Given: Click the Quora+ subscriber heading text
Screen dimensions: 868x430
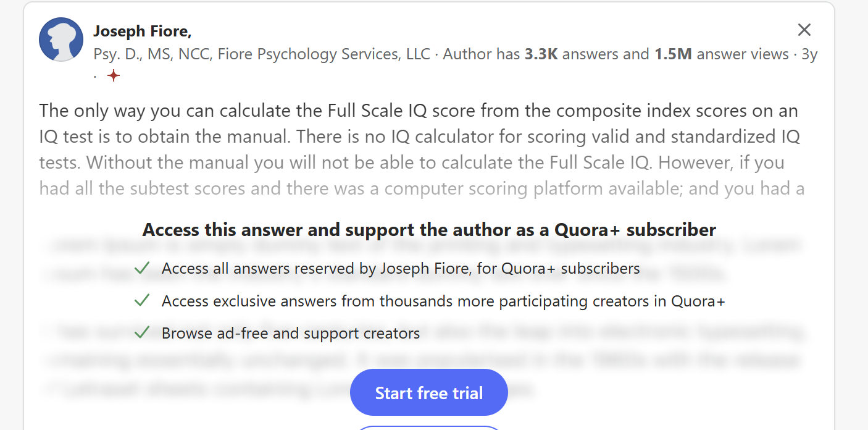Looking at the screenshot, I should (429, 230).
